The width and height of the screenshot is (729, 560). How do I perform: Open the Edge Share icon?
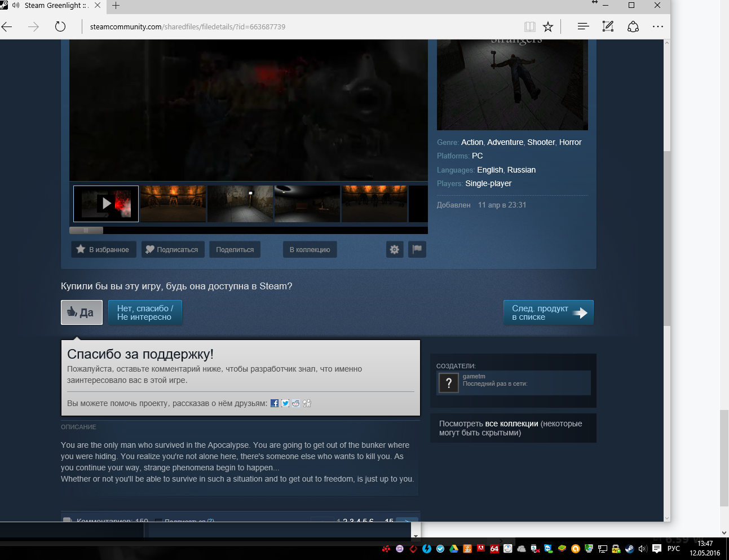tap(633, 27)
